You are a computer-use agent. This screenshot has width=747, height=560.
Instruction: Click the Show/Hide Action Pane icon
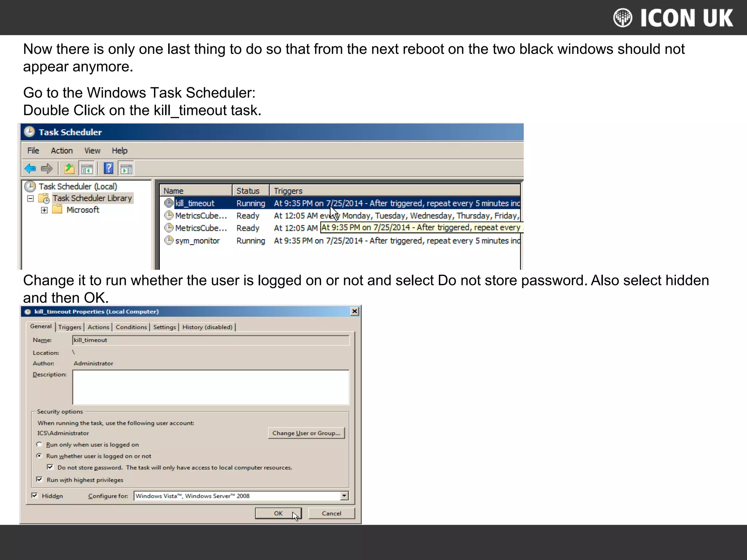126,169
